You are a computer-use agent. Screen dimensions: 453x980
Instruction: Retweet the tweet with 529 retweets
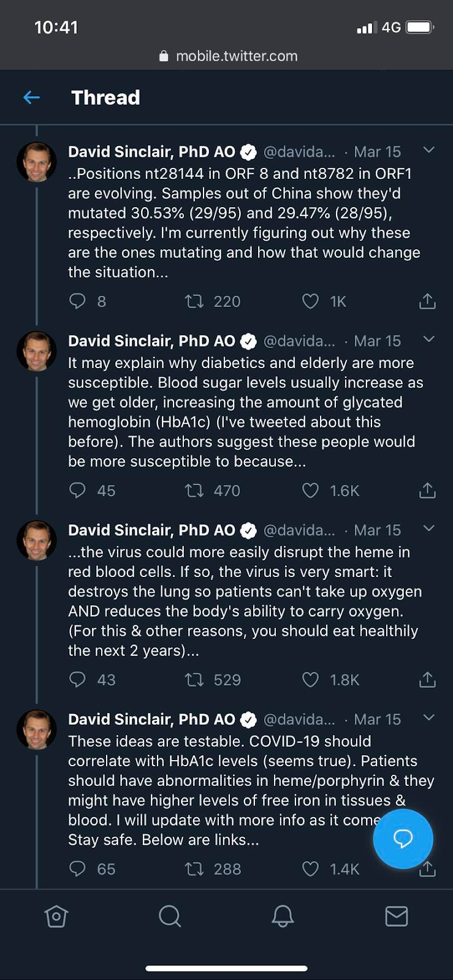tap(194, 679)
